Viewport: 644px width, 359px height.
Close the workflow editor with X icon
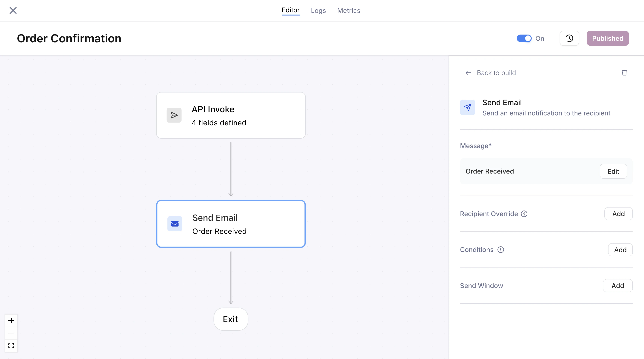13,10
